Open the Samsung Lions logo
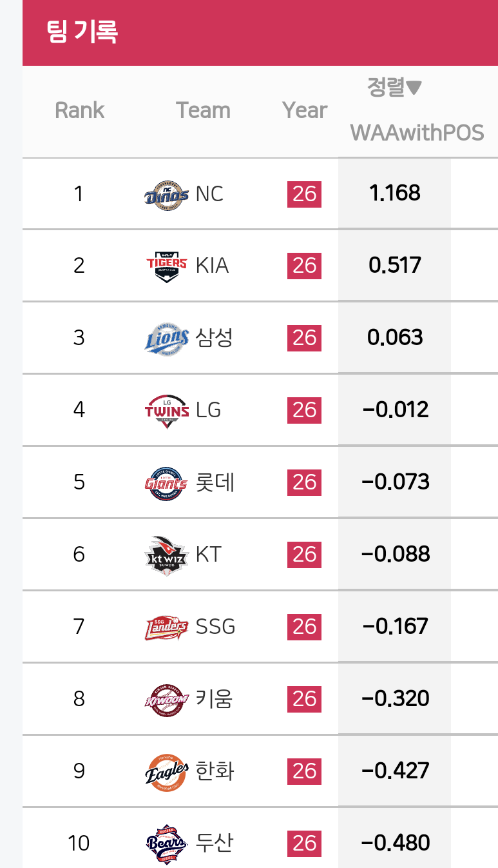The width and height of the screenshot is (498, 868). coord(167,337)
